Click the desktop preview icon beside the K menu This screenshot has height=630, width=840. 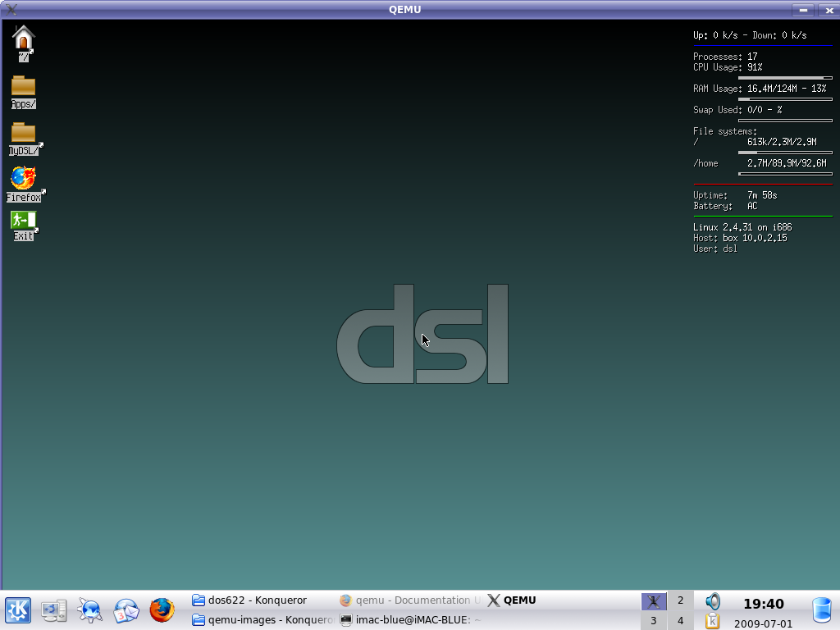point(53,610)
